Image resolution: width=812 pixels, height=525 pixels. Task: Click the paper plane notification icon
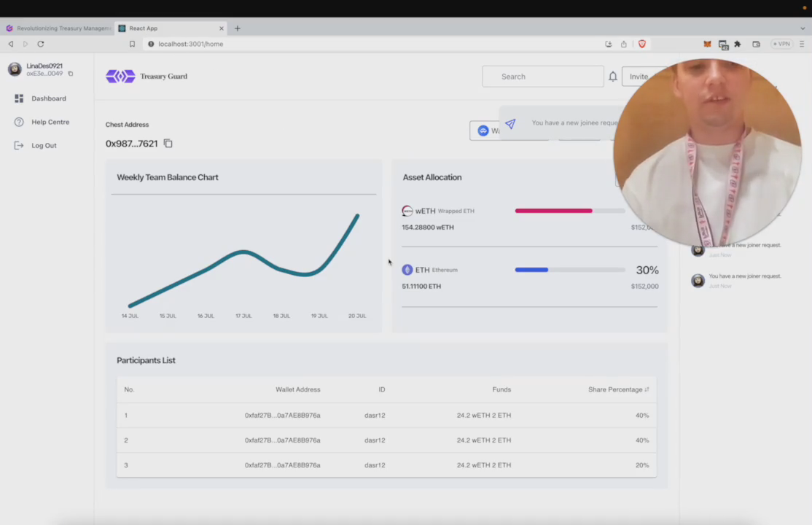511,124
